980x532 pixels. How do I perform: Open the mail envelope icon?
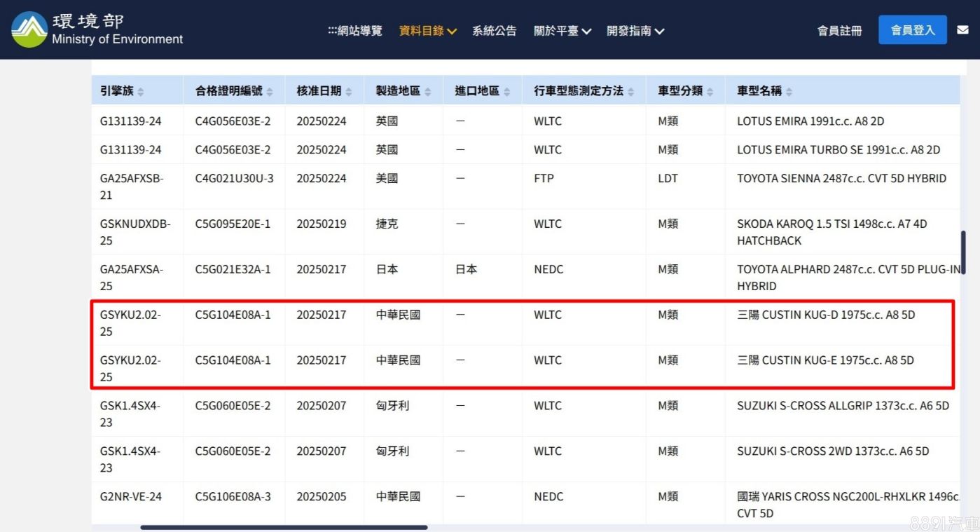point(962,30)
